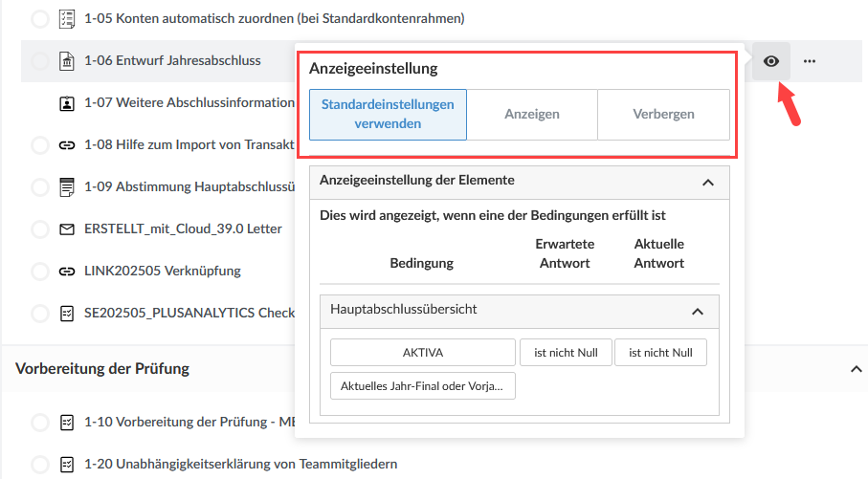The width and height of the screenshot is (868, 479).
Task: Click the contact icon of 1-07 Weitere Abschlussinformation
Action: [x=67, y=103]
